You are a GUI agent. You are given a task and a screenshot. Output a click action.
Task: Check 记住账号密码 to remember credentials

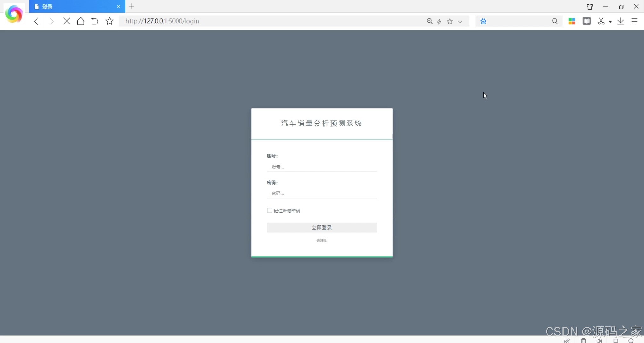point(269,210)
